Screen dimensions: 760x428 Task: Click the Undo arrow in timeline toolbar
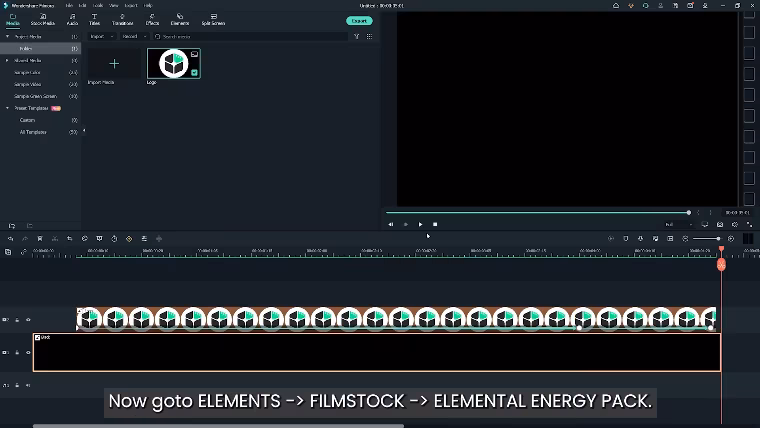click(x=11, y=238)
